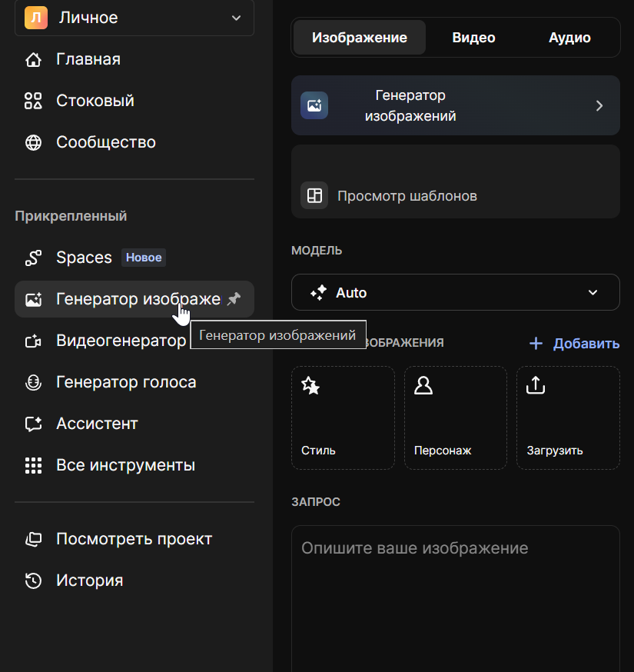This screenshot has width=634, height=672.
Task: Click the Загрузить upload card
Action: coord(568,418)
